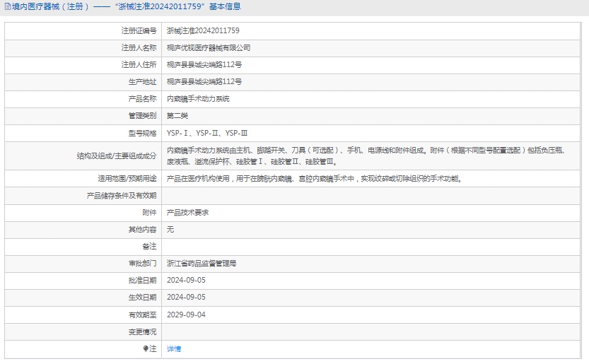Click the date in the 生效日期 row
589x364 pixels.
186,298
